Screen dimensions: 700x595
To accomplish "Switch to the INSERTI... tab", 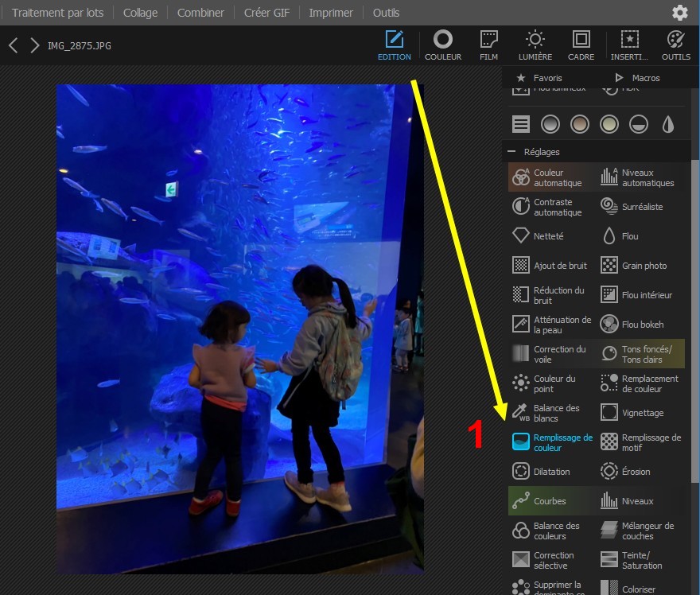I will 629,45.
